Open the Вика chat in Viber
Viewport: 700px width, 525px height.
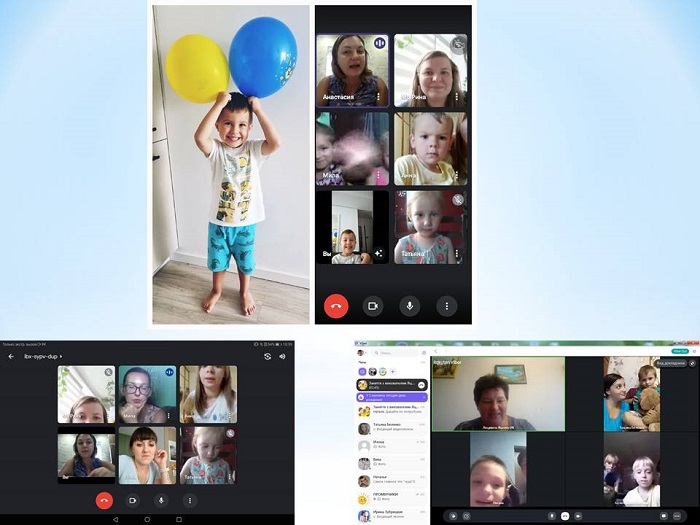(x=392, y=464)
